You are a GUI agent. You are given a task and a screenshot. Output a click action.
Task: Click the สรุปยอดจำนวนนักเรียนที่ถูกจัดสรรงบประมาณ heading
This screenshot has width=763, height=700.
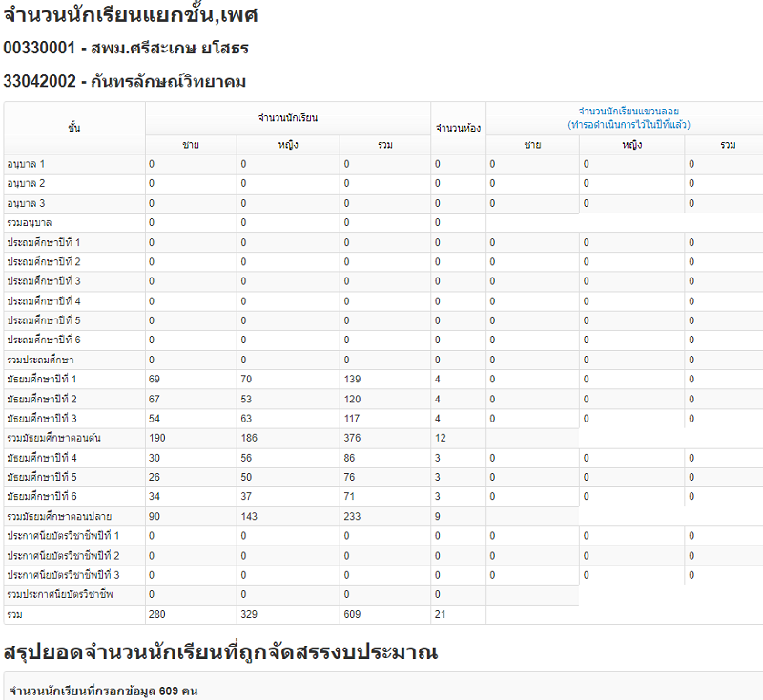pos(220,652)
